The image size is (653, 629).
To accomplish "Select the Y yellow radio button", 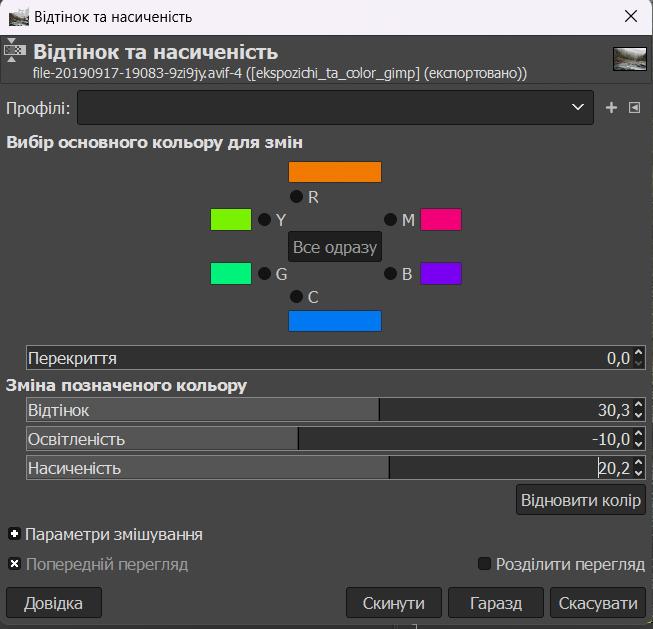I will click(x=264, y=220).
